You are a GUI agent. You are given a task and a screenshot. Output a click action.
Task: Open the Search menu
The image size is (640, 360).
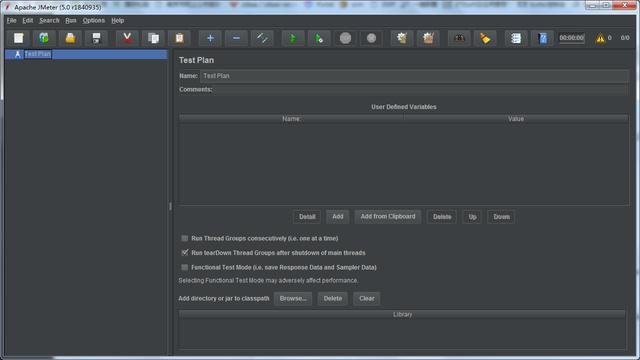tap(49, 20)
